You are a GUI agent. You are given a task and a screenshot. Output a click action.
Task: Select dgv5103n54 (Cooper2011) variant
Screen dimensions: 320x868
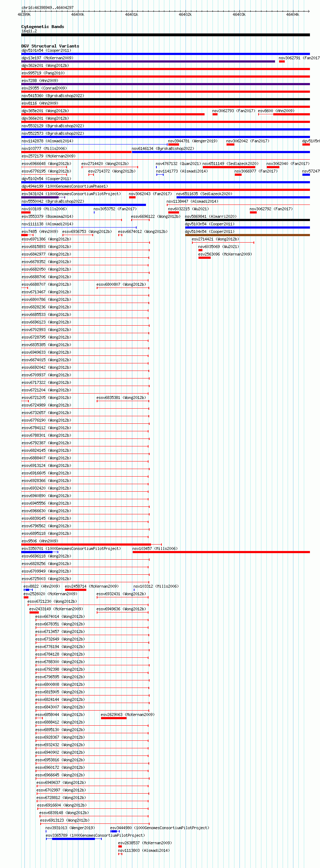pyautogui.click(x=247, y=228)
